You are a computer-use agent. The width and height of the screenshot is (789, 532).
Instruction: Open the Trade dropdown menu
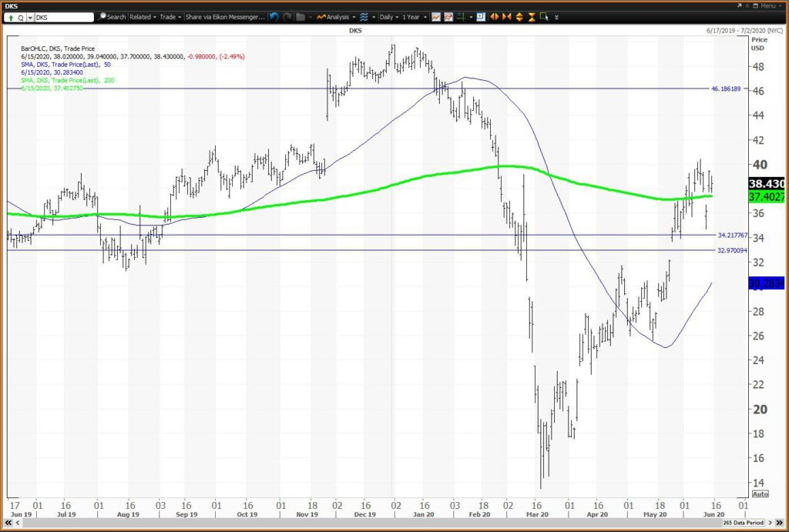tap(170, 17)
